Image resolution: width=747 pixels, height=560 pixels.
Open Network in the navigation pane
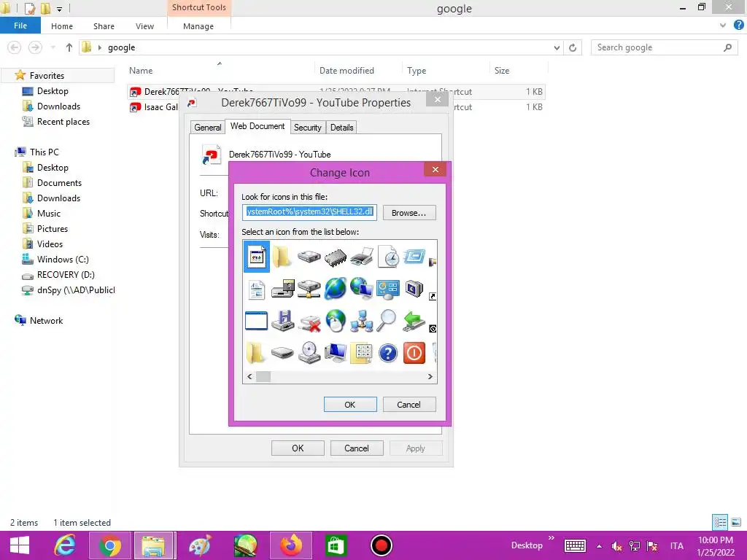point(46,321)
